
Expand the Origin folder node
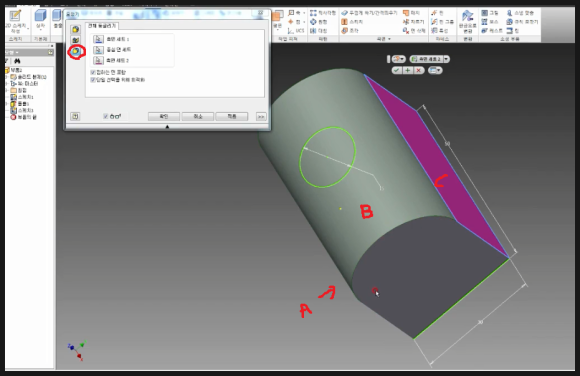pyautogui.click(x=6, y=90)
